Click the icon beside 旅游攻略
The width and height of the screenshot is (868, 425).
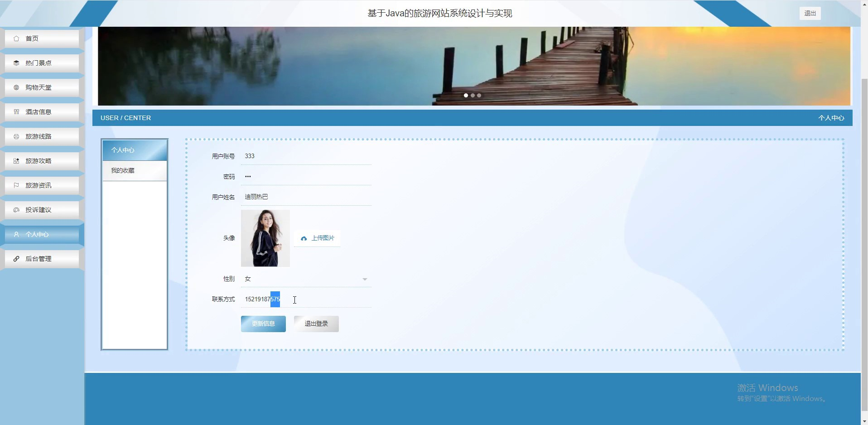(16, 161)
